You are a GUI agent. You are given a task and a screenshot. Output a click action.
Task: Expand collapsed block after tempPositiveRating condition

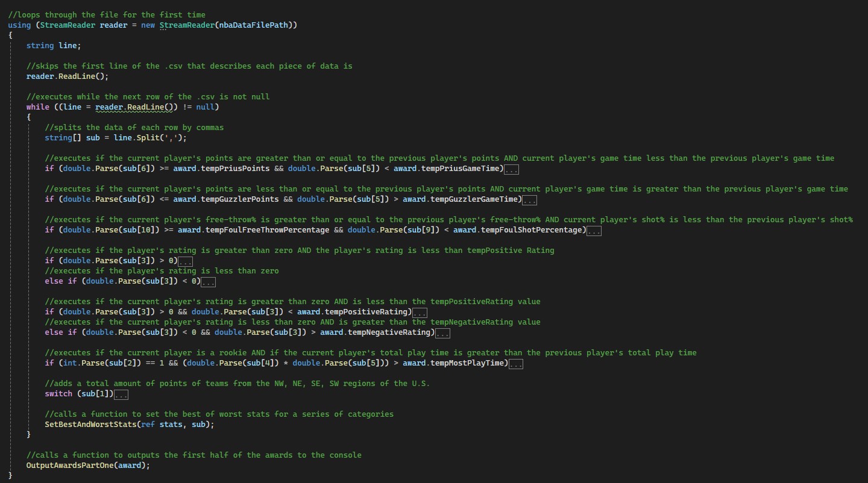click(420, 313)
